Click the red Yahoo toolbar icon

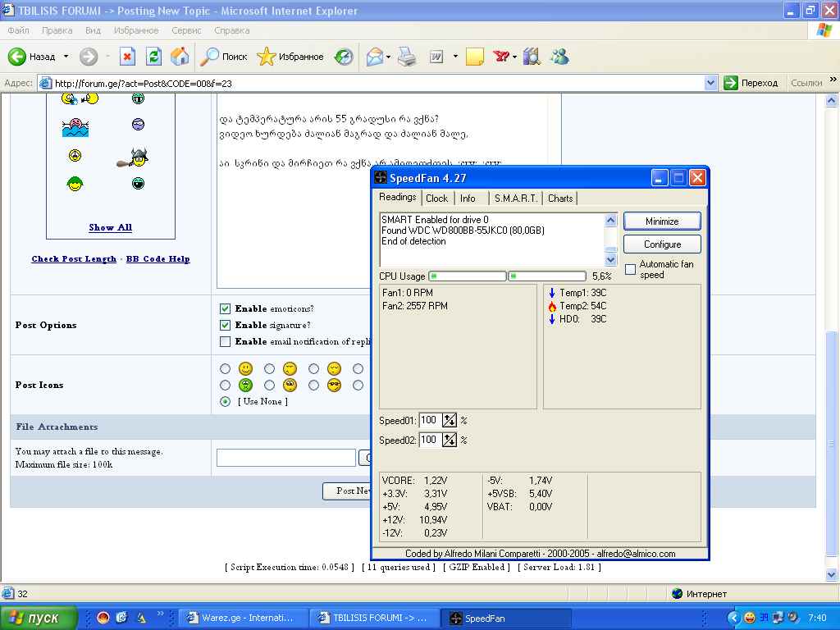pos(501,57)
